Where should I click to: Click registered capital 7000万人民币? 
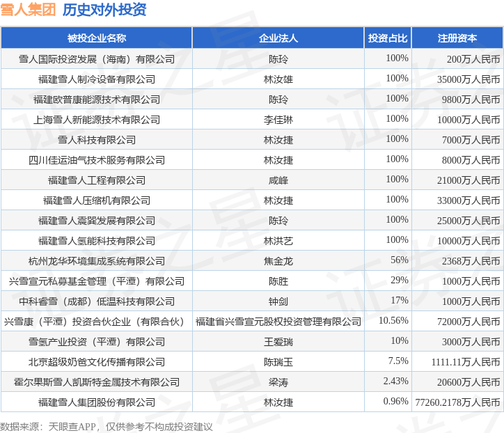click(x=471, y=140)
